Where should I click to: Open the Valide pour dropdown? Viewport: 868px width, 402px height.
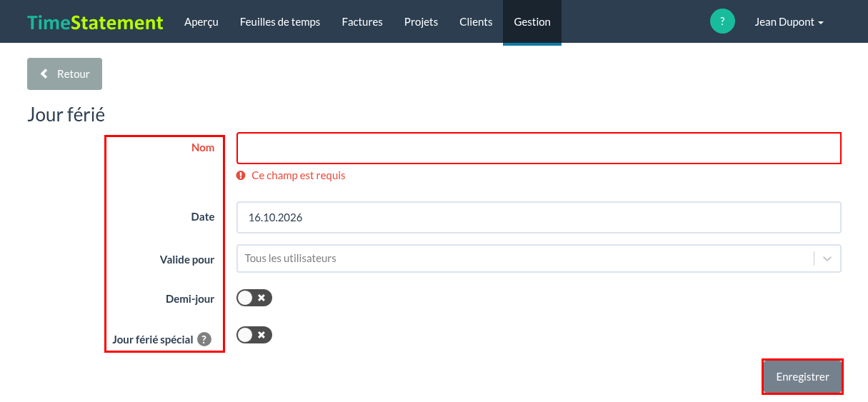click(x=539, y=258)
